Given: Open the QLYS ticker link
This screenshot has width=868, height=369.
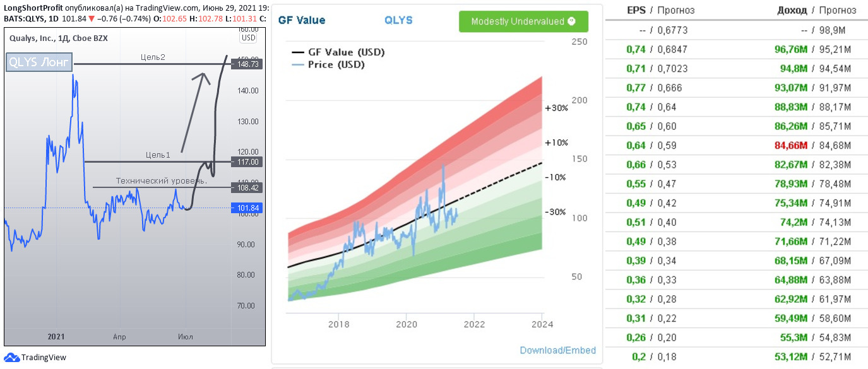Looking at the screenshot, I should pyautogui.click(x=398, y=20).
